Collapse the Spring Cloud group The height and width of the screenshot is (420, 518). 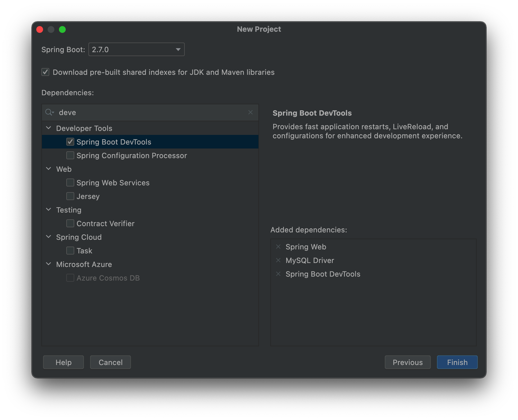(x=48, y=237)
